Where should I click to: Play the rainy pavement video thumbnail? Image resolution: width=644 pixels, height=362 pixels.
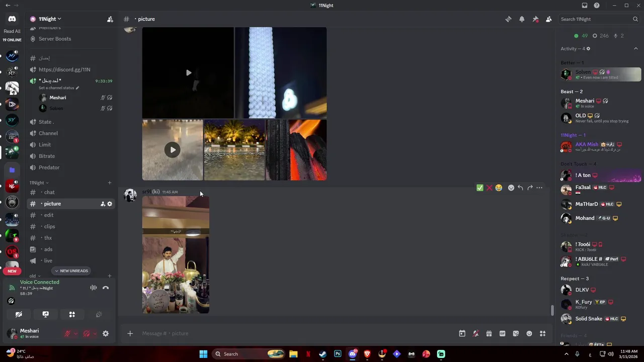(173, 150)
